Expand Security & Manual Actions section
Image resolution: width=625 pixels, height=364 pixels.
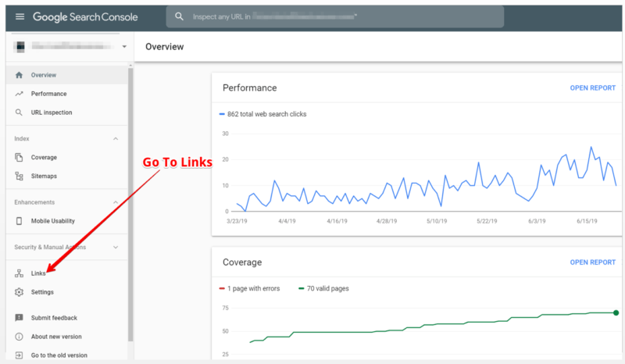click(x=116, y=247)
